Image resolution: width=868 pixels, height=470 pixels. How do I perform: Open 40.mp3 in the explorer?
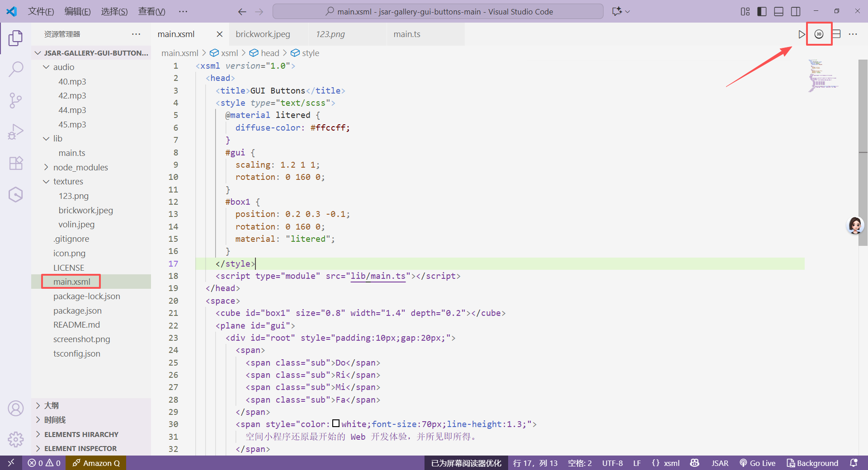72,81
